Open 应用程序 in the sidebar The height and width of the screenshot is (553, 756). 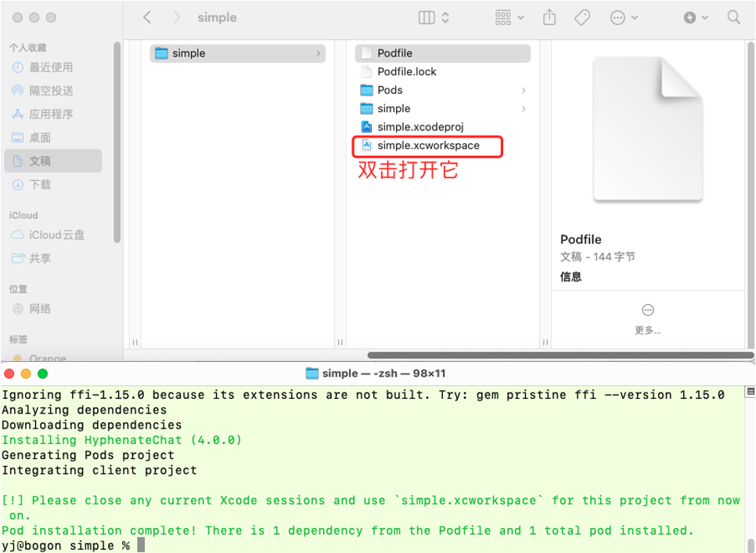[x=51, y=114]
